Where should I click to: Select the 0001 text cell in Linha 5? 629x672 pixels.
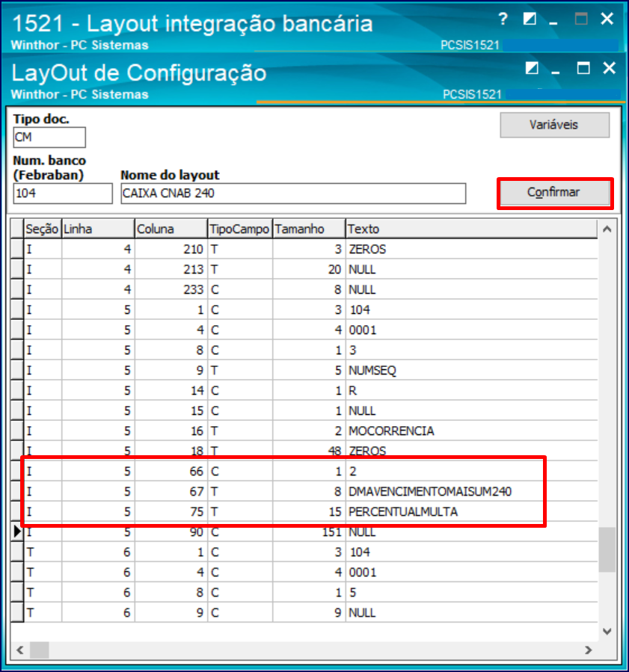(x=472, y=330)
